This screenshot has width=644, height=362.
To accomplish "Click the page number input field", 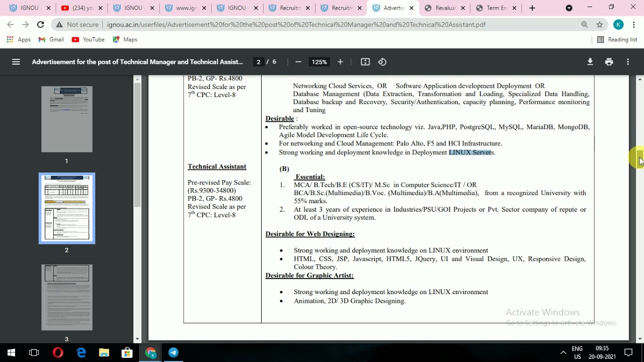I will pyautogui.click(x=259, y=62).
